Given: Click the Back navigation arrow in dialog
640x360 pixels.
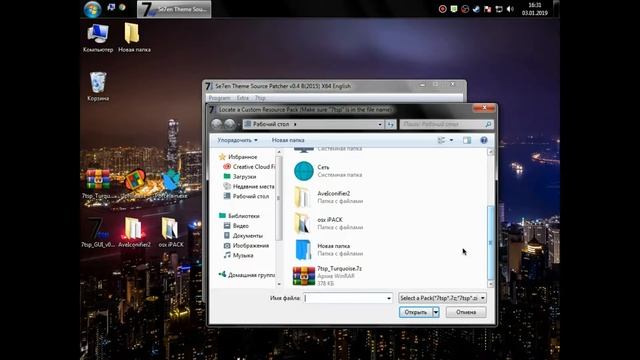Looking at the screenshot, I should coord(217,124).
